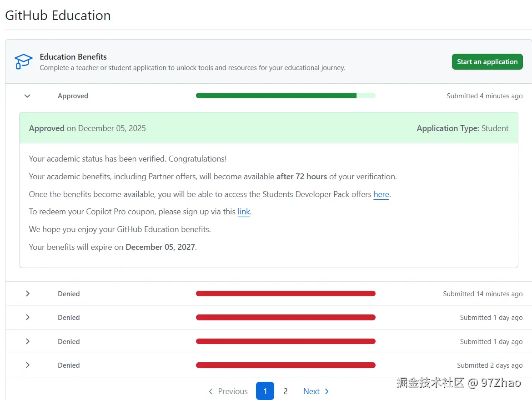This screenshot has width=532, height=400.
Task: Click the downward chevron on the Approved row
Action: click(x=27, y=96)
